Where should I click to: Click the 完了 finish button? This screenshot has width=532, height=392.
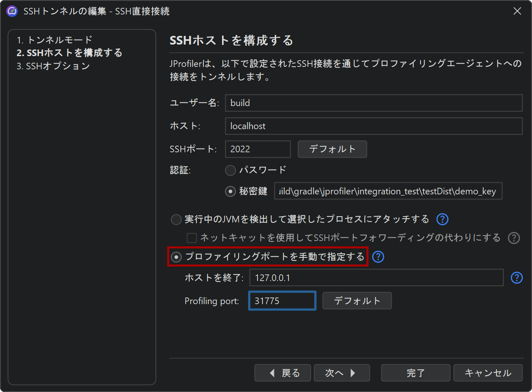click(x=416, y=373)
